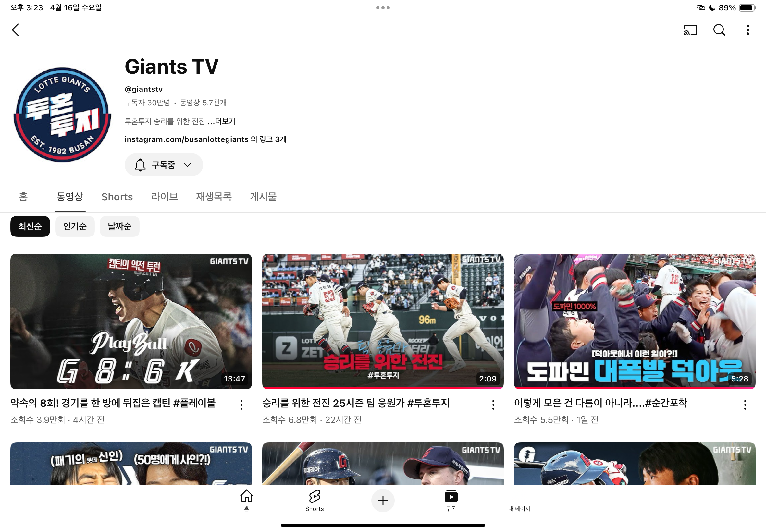Open options for the 플레이볼 video
Viewport: 766px width, 532px height.
tap(241, 405)
